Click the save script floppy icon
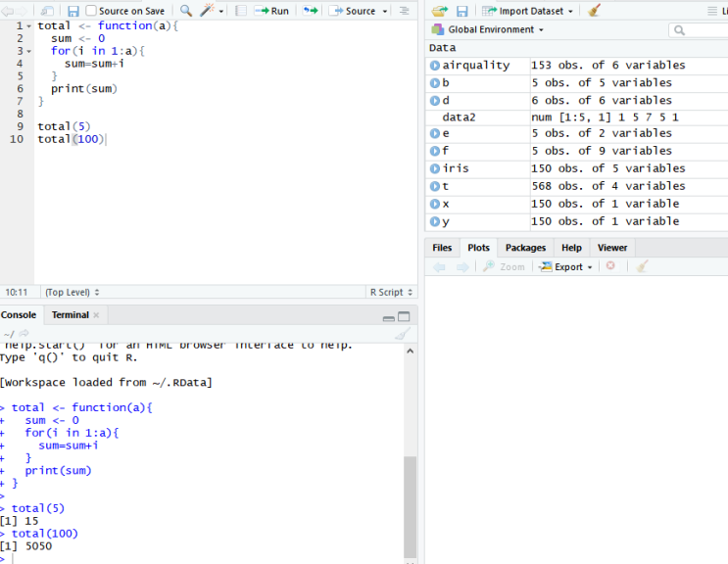The width and height of the screenshot is (728, 564). [73, 11]
